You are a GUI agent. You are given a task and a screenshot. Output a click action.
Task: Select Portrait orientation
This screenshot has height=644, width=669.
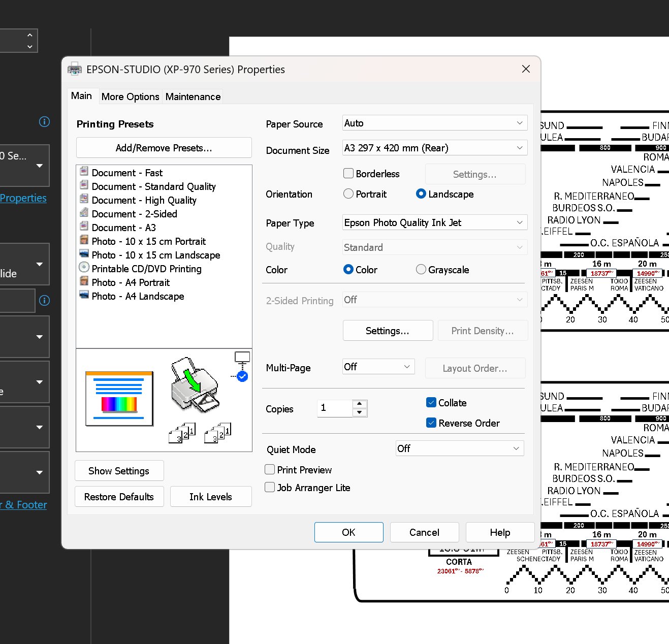pos(348,194)
